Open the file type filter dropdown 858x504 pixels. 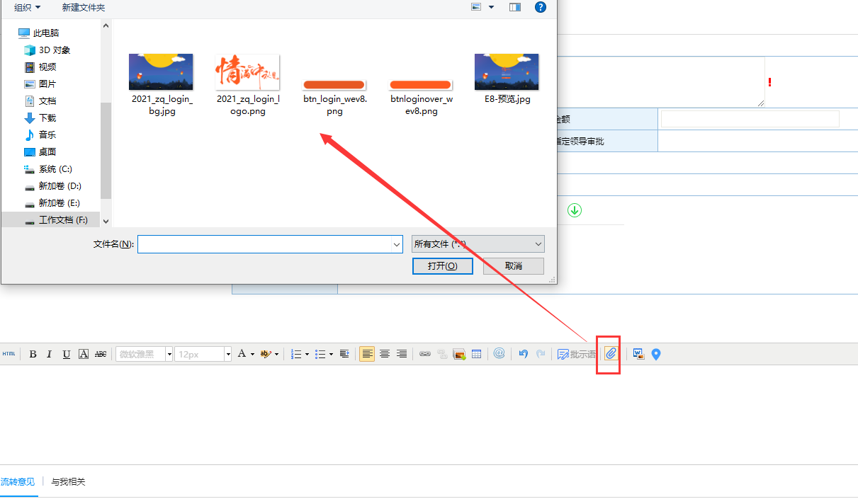click(x=478, y=244)
